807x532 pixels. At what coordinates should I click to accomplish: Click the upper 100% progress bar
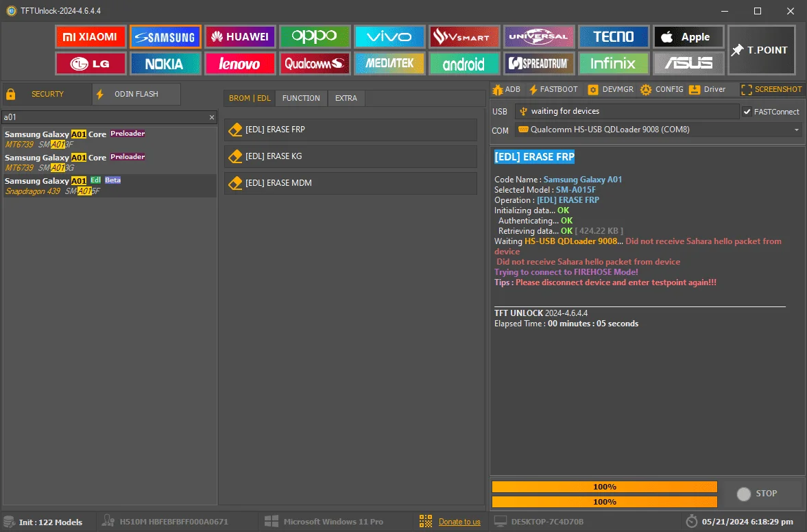click(604, 487)
